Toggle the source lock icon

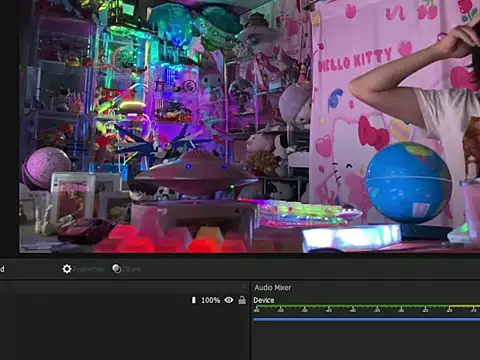pyautogui.click(x=242, y=300)
